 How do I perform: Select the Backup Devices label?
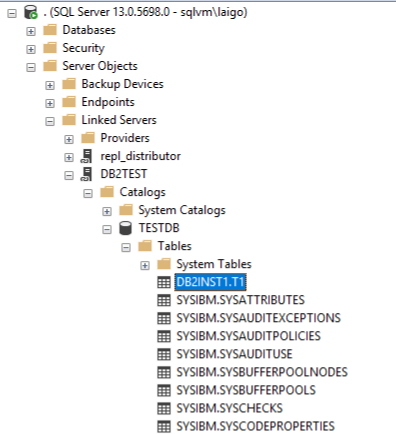coord(123,84)
